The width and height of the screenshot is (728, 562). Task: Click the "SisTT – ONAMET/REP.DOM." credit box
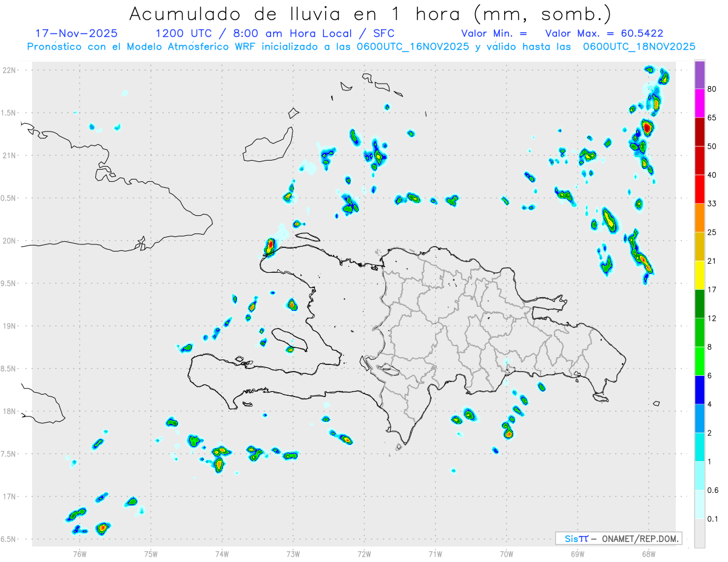coord(618,538)
